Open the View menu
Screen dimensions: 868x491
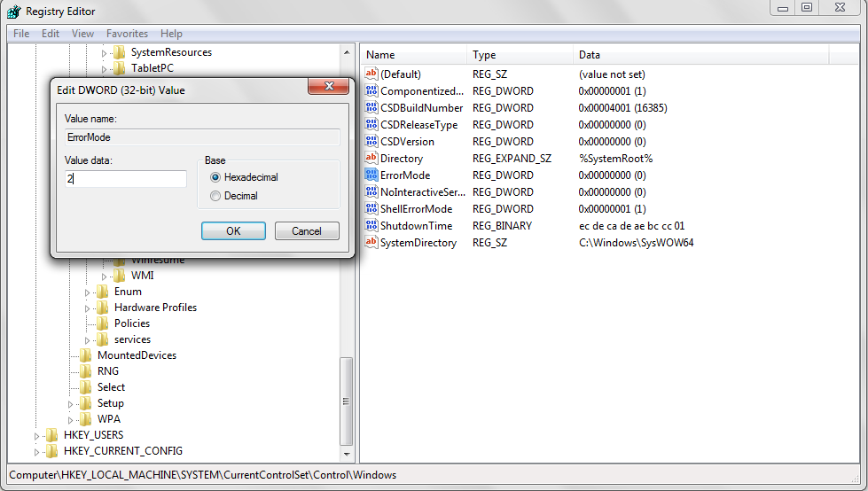82,34
